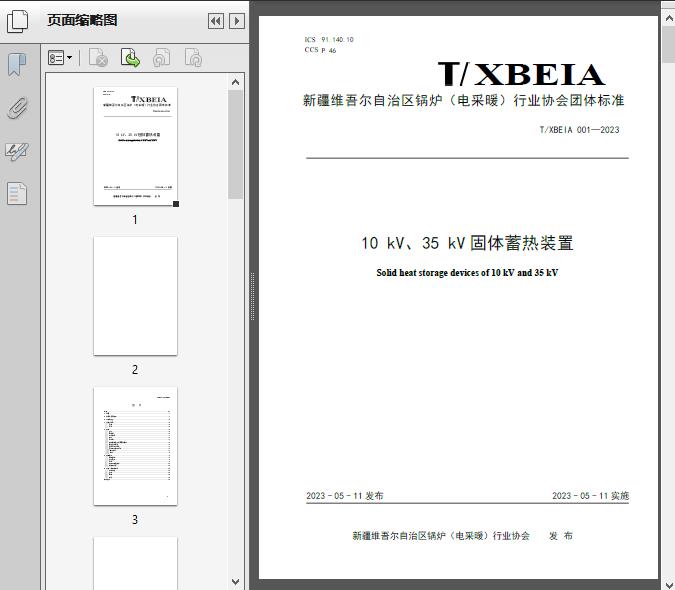675x590 pixels.
Task: Click the page 1 thumbnail resize corner marker
Action: click(x=176, y=204)
